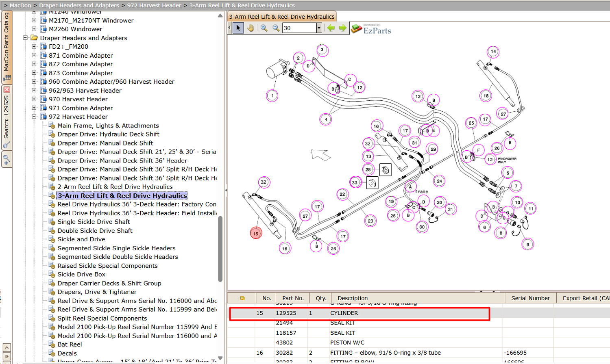Click the folder icon beside Draper Headers and Adapters
The image size is (610, 364).
point(34,38)
